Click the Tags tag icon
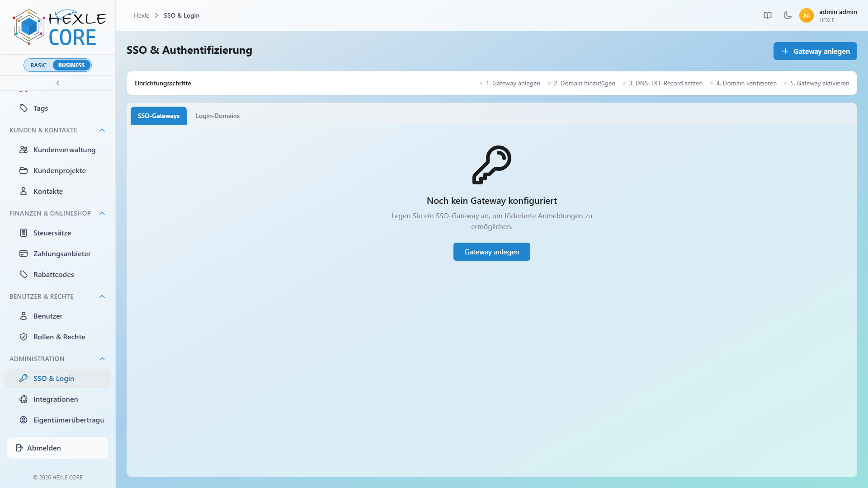The width and height of the screenshot is (868, 488). point(24,108)
